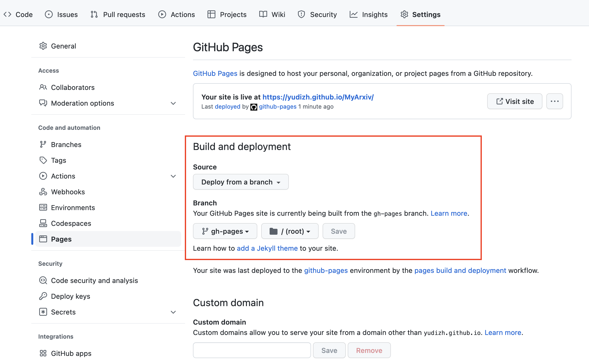Expand the Moderation options section
The height and width of the screenshot is (364, 589).
[x=173, y=103]
